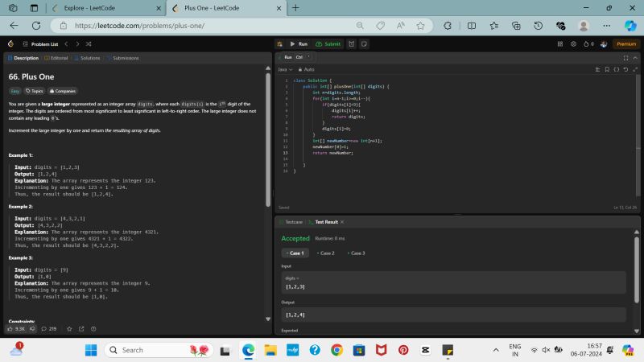644x362 pixels.
Task: Click the digits input value [1,2,3]
Action: (x=295, y=286)
